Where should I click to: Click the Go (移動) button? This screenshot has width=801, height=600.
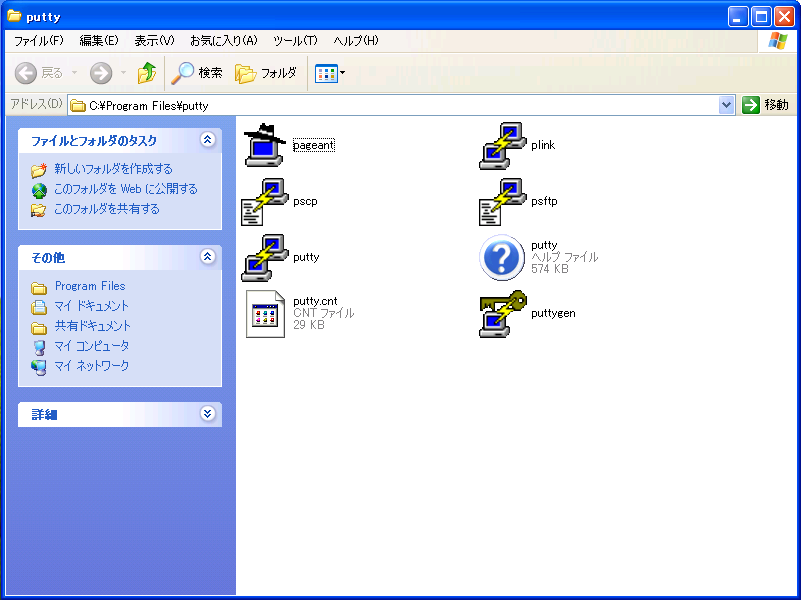tap(765, 105)
